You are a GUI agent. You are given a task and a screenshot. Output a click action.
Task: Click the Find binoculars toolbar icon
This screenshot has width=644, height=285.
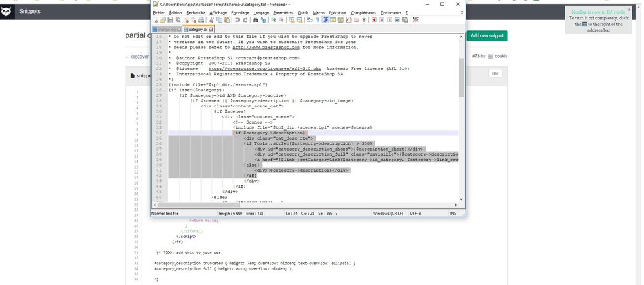tap(254, 20)
